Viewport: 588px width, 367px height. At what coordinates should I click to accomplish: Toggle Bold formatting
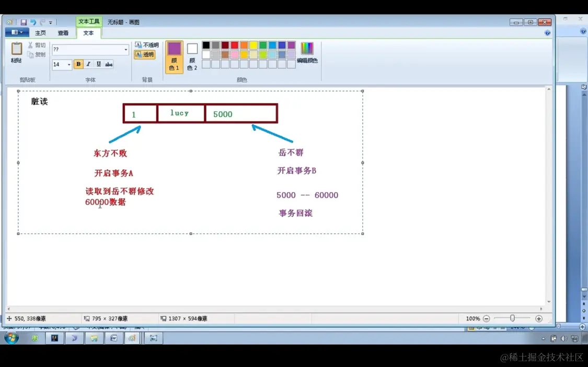click(x=78, y=64)
